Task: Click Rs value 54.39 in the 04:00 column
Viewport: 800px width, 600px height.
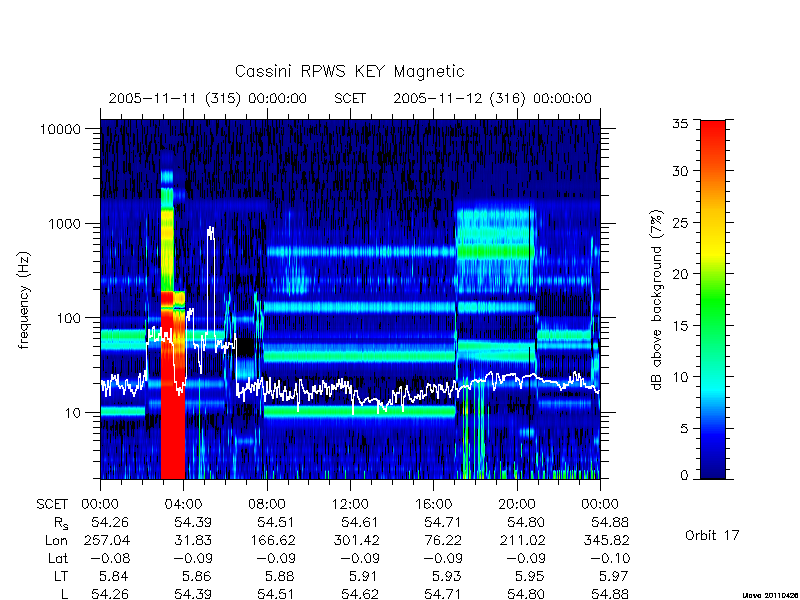Action: tap(193, 522)
